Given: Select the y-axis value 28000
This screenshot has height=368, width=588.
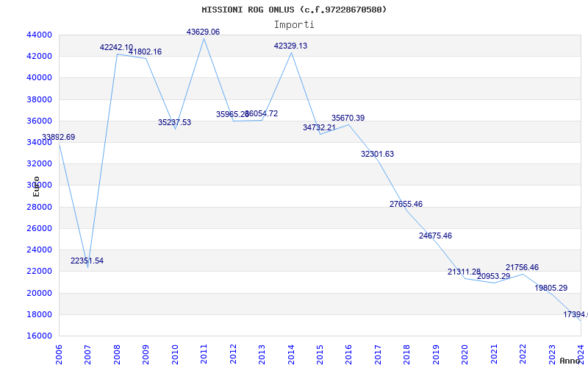Looking at the screenshot, I should coord(39,207).
